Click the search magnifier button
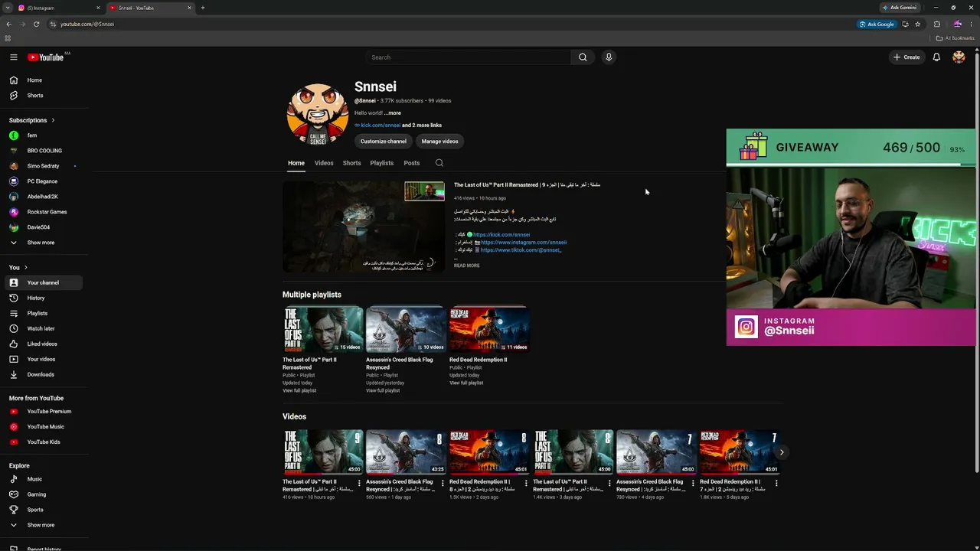The image size is (980, 551). coord(583,57)
